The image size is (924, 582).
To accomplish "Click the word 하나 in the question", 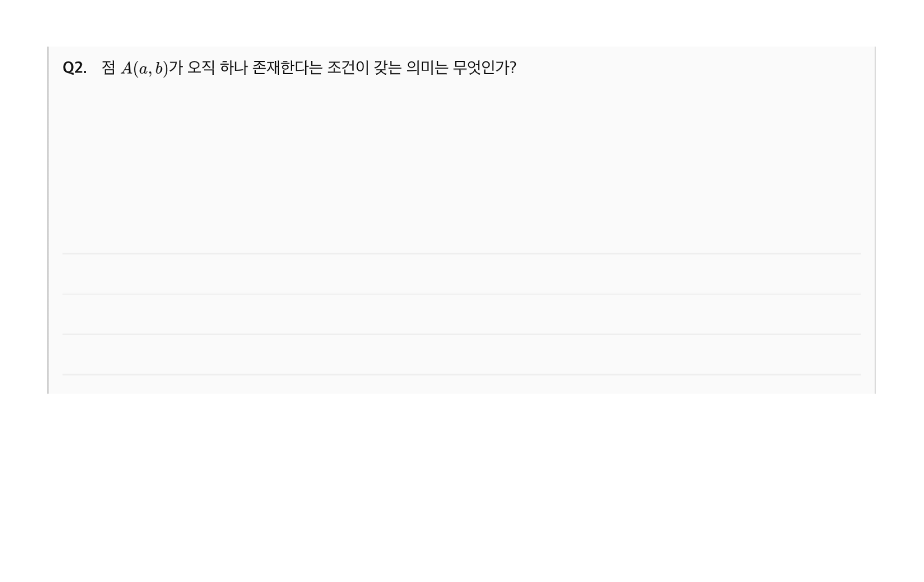I will coord(233,68).
